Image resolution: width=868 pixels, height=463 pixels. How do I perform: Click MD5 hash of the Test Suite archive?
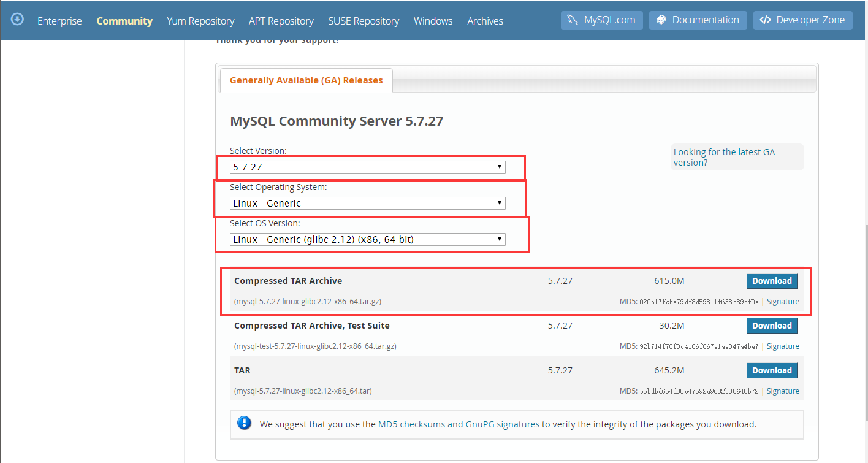pyautogui.click(x=699, y=346)
